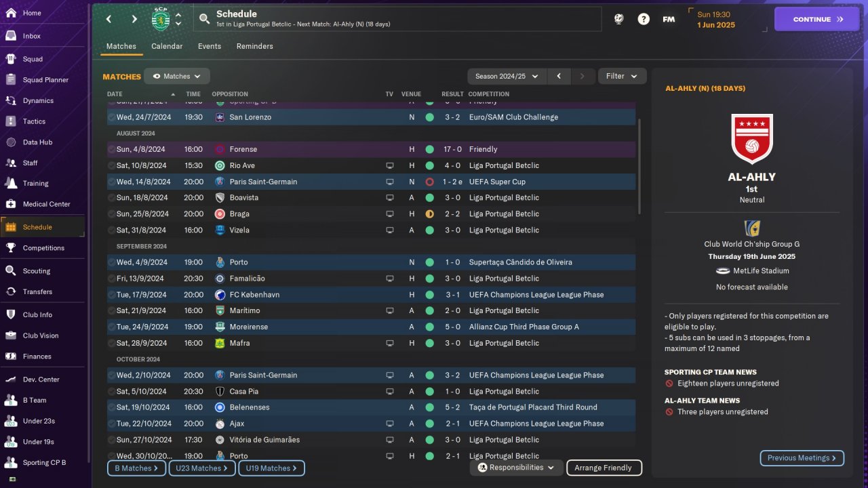Switch to the Calendar tab
The image size is (868, 488).
[x=167, y=46]
